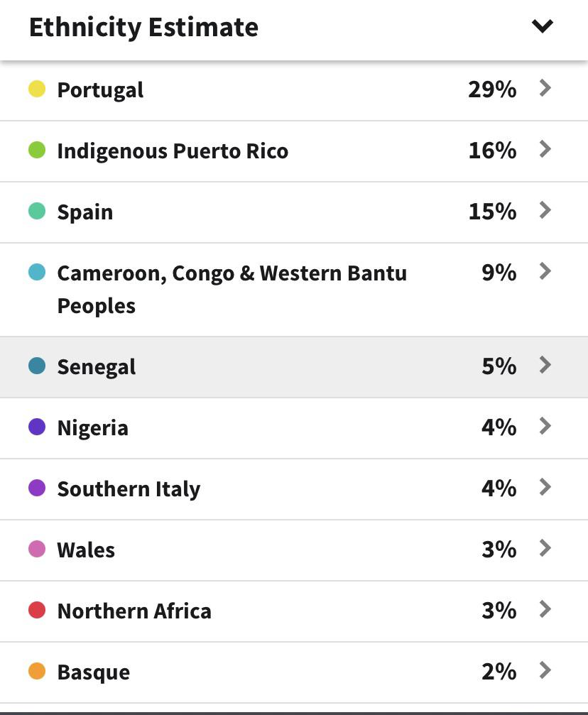Expand details for Portugal
The image size is (588, 715).
coord(545,87)
